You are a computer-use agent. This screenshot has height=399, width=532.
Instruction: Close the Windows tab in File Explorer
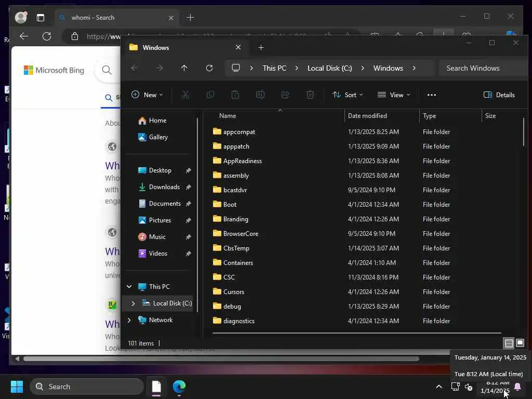click(x=238, y=47)
